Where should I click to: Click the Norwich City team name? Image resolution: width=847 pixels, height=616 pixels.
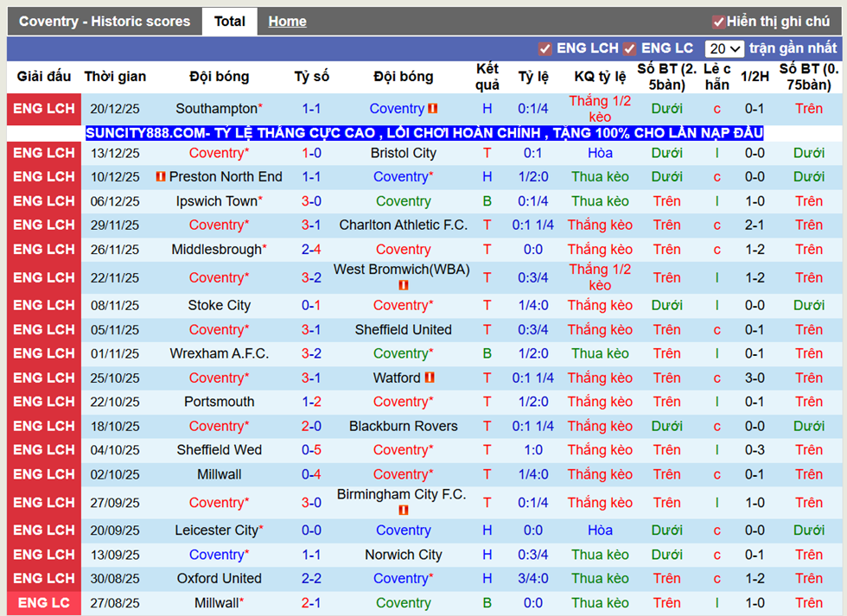[404, 555]
